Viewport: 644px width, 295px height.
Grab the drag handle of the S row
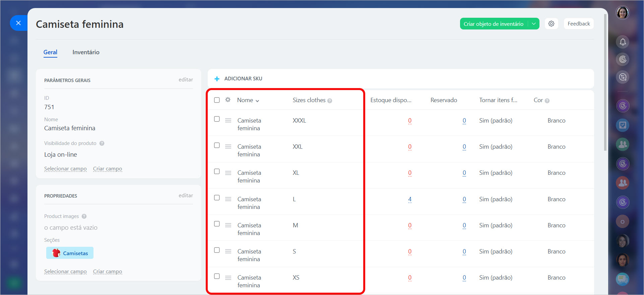pyautogui.click(x=228, y=251)
